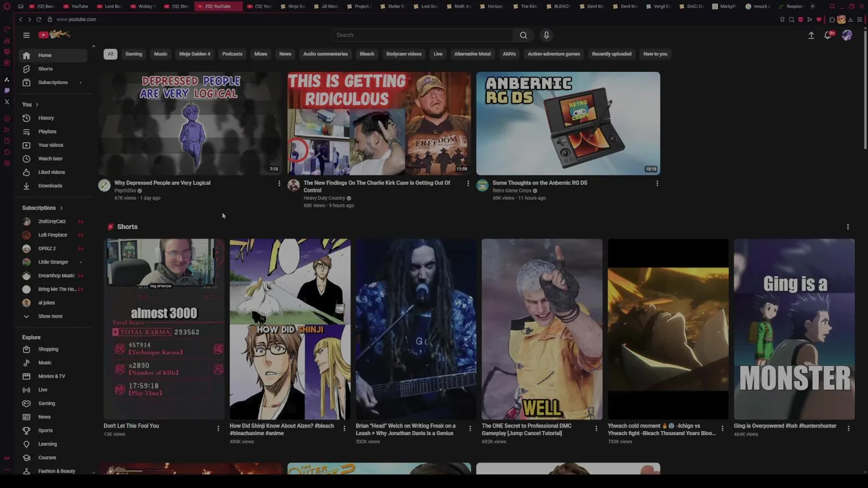This screenshot has width=868, height=488.
Task: Select the Recently uploaded filter chip
Action: pyautogui.click(x=612, y=54)
